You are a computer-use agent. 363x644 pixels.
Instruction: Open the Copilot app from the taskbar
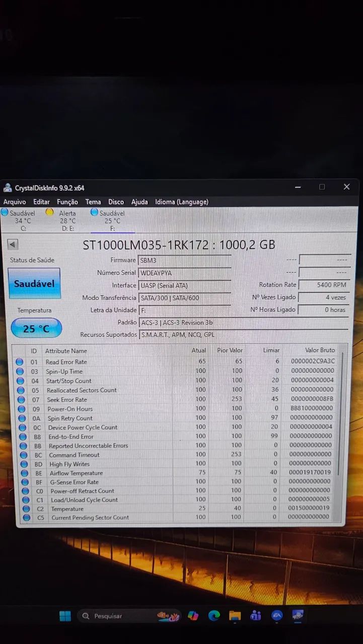[193, 615]
